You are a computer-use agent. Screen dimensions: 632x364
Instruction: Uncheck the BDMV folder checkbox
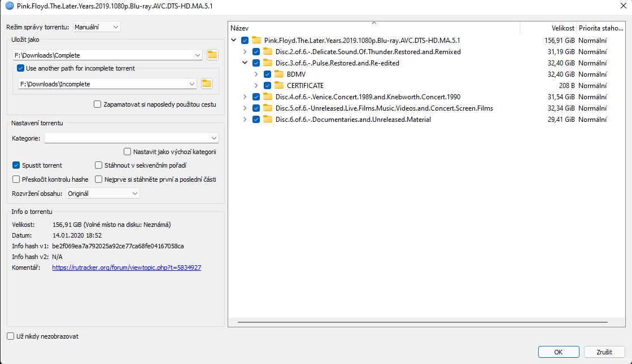tap(267, 74)
